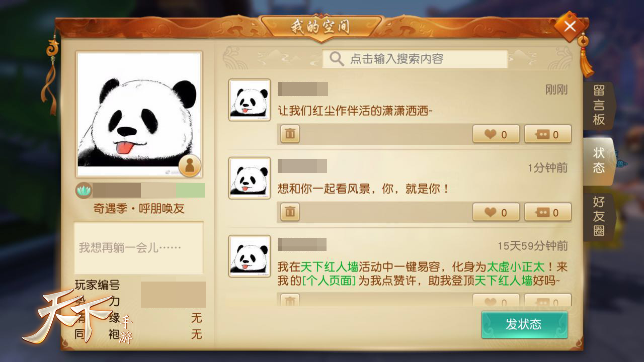Delete the 1分钟前 status with trash icon
The width and height of the screenshot is (644, 362).
tap(290, 212)
